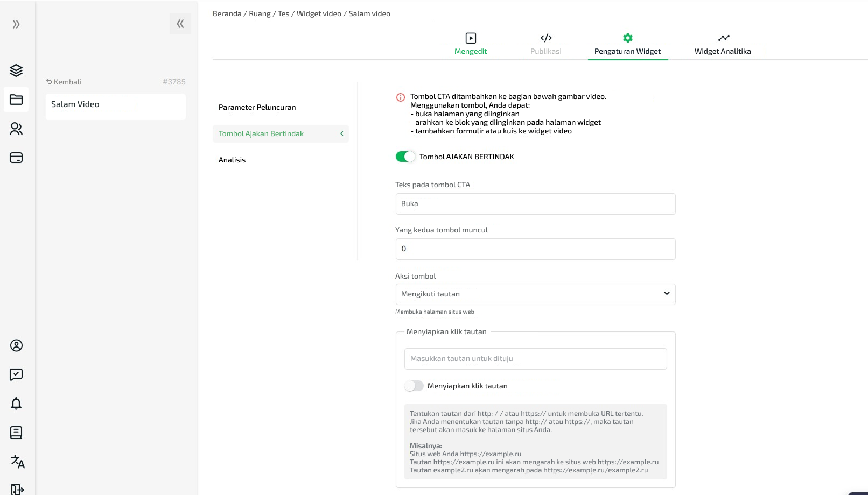The height and width of the screenshot is (495, 868).
Task: Open the Widget Analitika tab
Action: tap(723, 44)
